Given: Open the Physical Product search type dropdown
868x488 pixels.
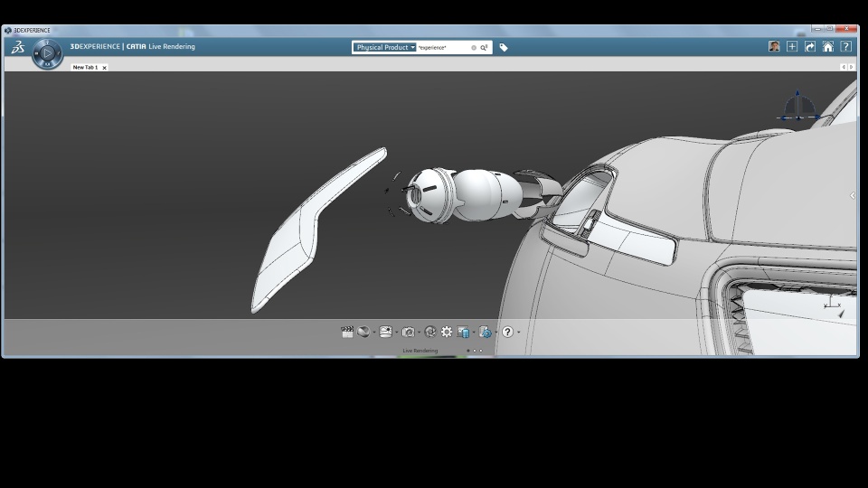Looking at the screenshot, I should click(385, 48).
